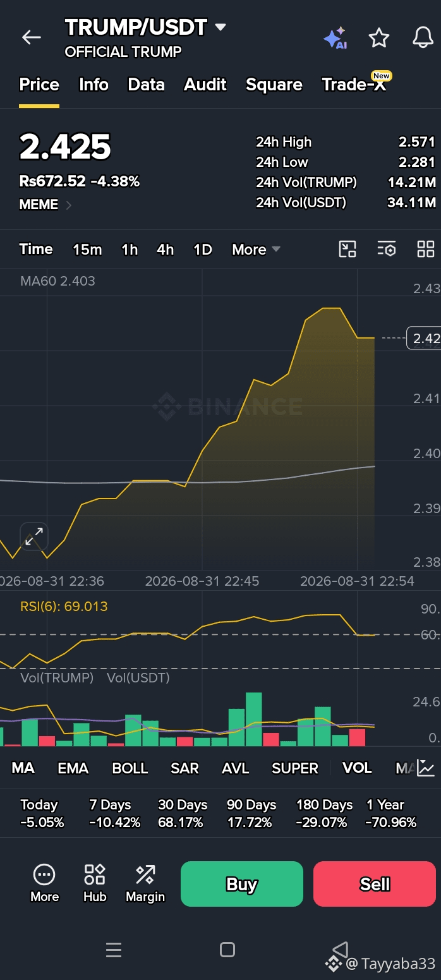This screenshot has width=441, height=980.
Task: Expand chart to fullscreen arrows icon
Action: [x=33, y=537]
